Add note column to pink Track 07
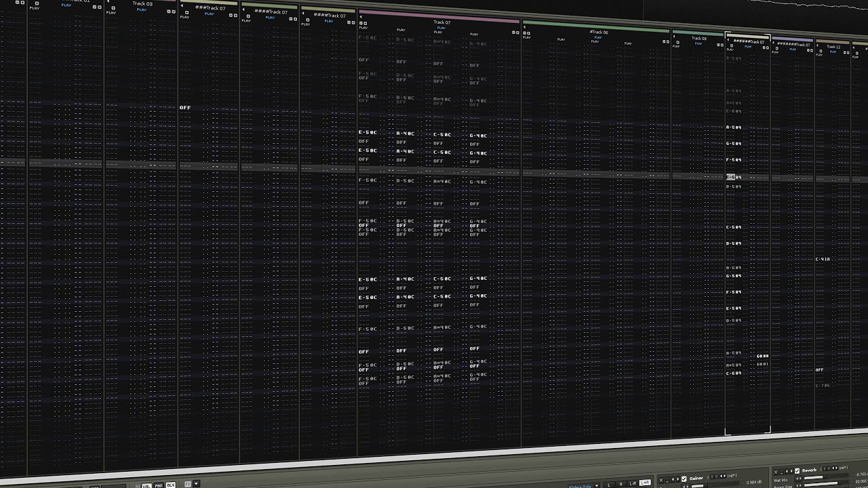 point(517,33)
